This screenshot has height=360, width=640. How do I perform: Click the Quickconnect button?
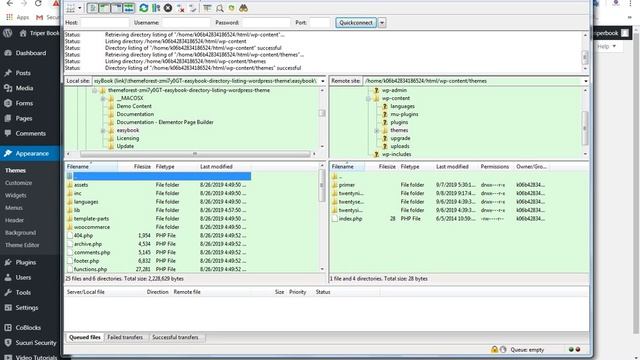point(356,23)
